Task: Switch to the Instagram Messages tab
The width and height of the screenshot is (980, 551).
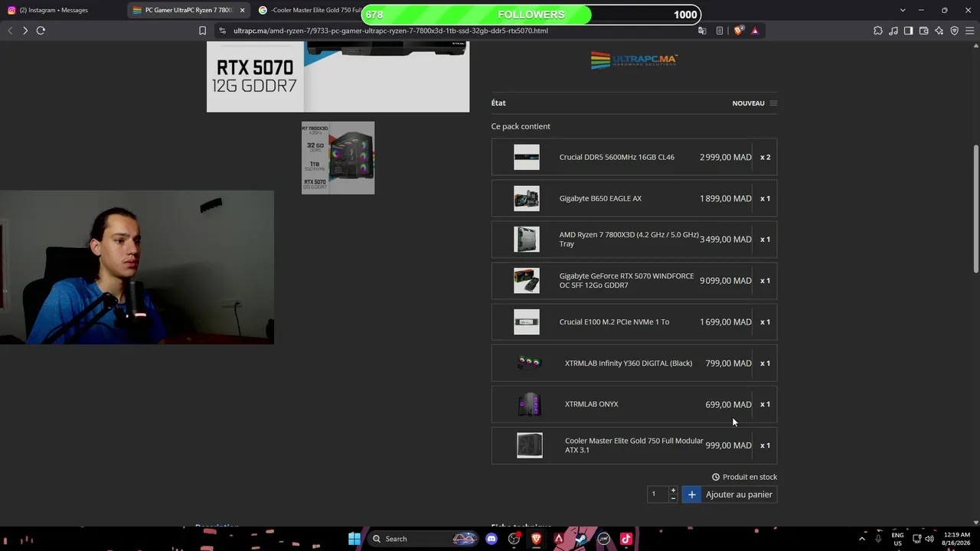Action: [61, 10]
